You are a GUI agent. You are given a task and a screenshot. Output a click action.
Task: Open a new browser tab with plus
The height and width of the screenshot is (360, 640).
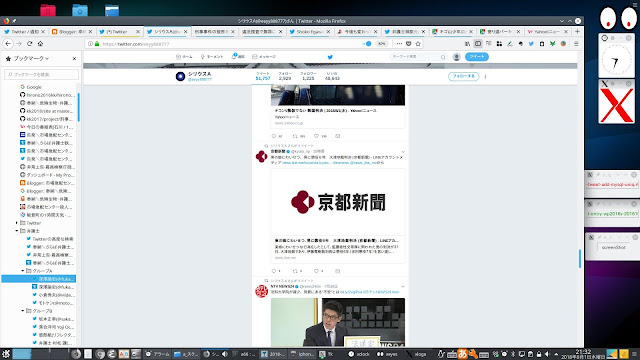577,31
